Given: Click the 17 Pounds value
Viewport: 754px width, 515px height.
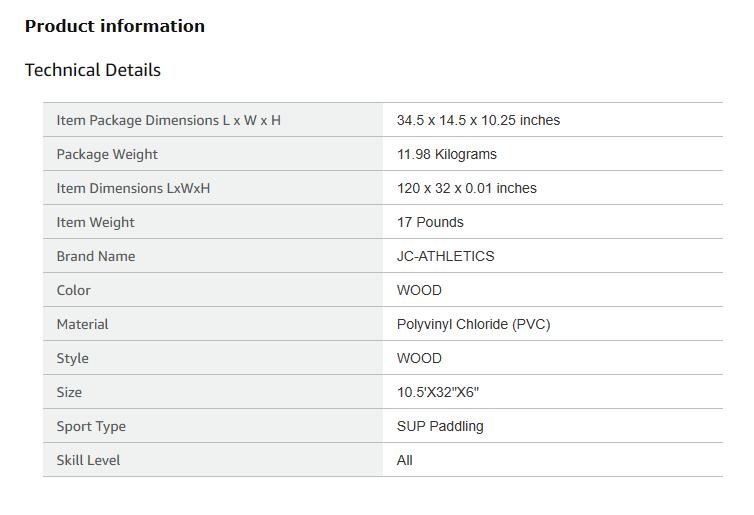Looking at the screenshot, I should pos(430,222).
